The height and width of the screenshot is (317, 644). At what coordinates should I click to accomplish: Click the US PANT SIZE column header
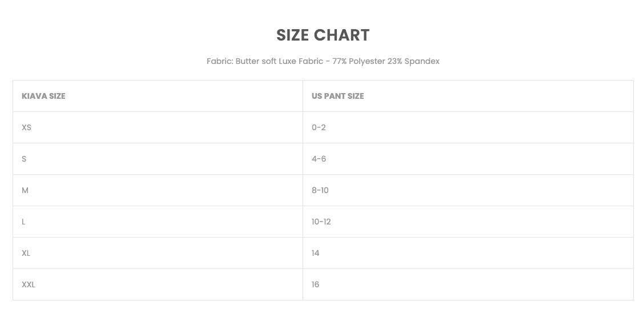[337, 96]
